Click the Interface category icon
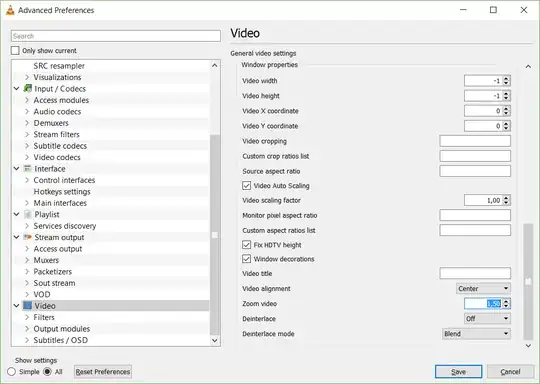The width and height of the screenshot is (540, 384). click(x=27, y=168)
